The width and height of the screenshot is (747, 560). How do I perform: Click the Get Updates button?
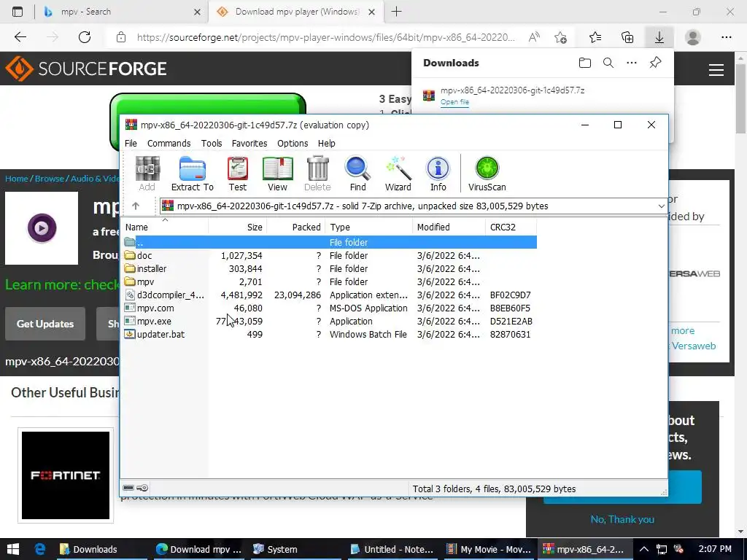[x=45, y=324]
